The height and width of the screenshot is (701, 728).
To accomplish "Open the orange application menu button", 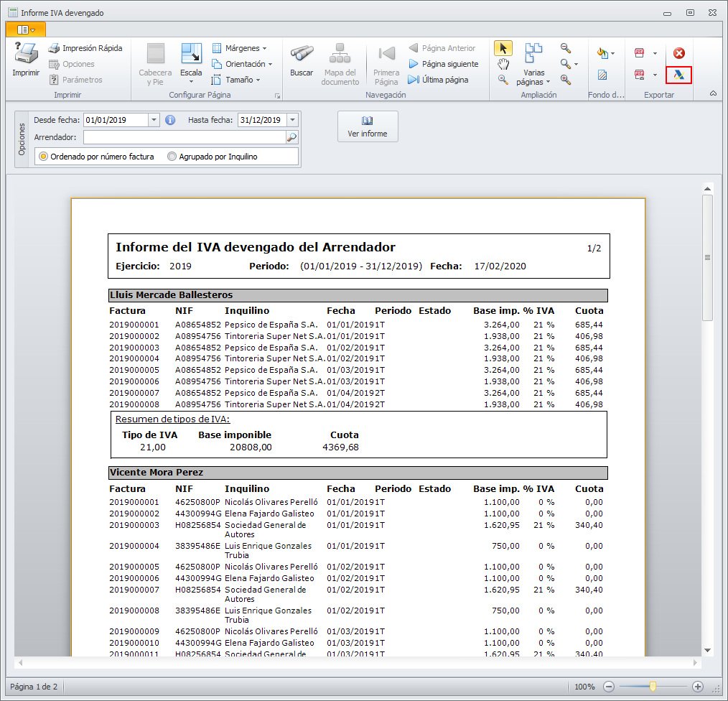I will click(x=25, y=29).
